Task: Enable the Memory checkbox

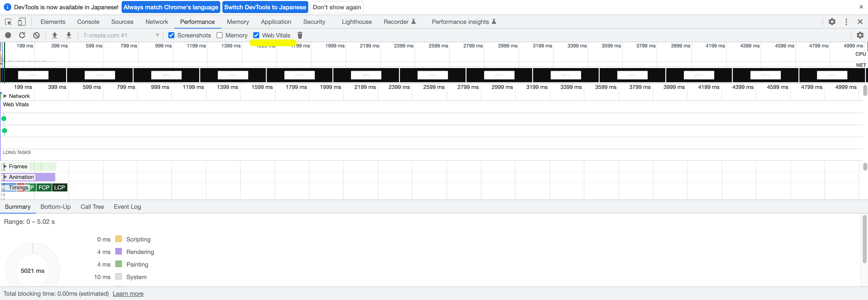Action: (x=220, y=35)
